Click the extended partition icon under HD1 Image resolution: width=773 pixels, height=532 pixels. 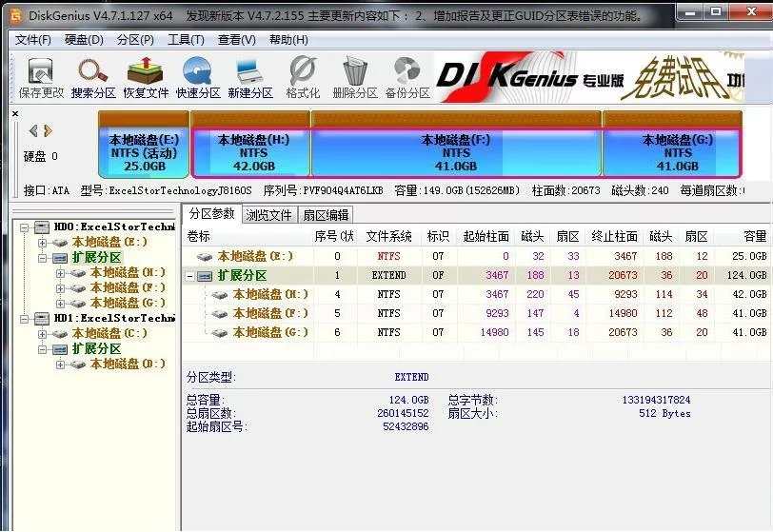pyautogui.click(x=60, y=349)
